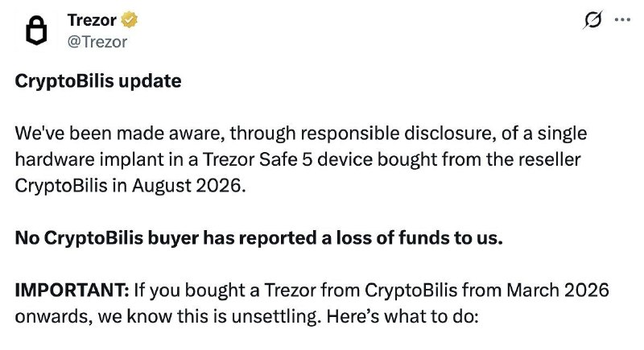The image size is (644, 350).
Task: Click the bold "No CryptoBilis buyer has reported" line
Action: point(167,238)
